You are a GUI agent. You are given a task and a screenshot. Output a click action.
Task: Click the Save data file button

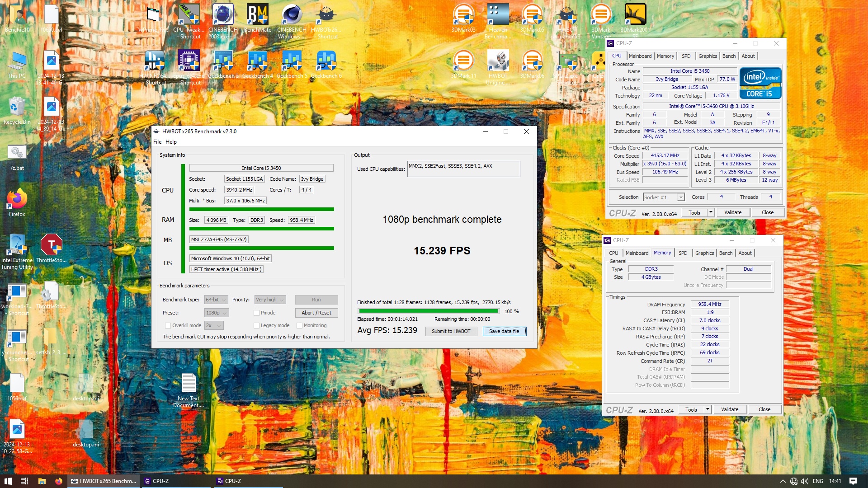coord(504,331)
